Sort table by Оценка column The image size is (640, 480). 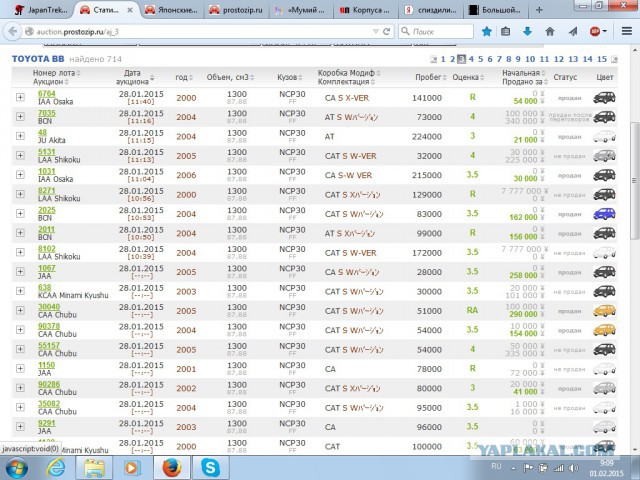click(468, 78)
